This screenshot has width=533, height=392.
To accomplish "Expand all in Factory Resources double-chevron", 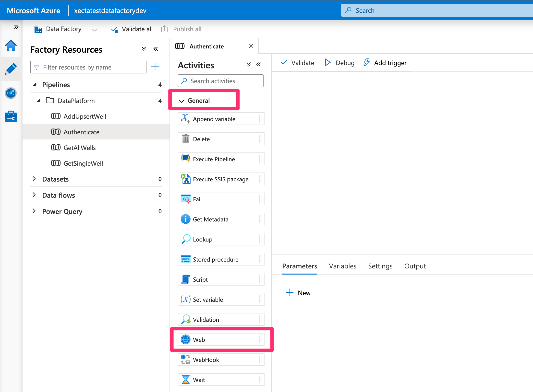I will pyautogui.click(x=144, y=49).
